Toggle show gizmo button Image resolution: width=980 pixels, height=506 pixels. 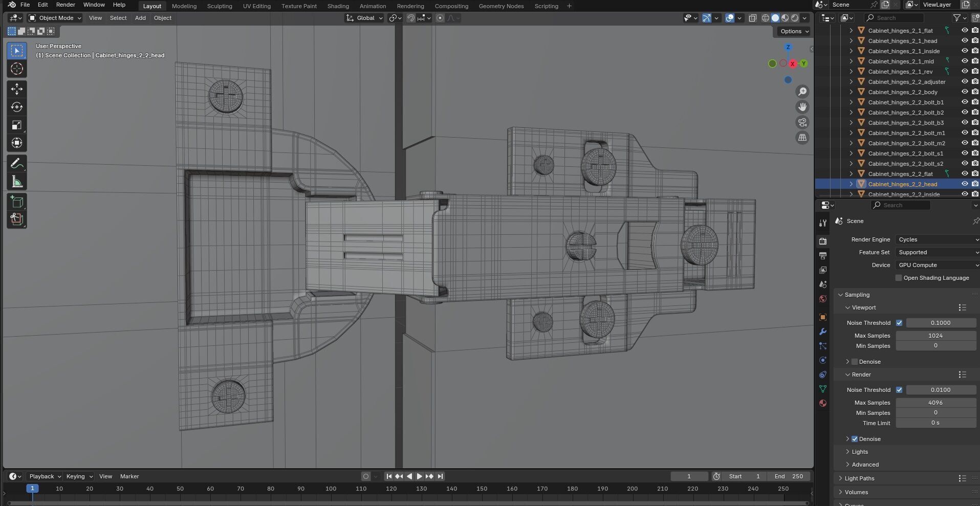pos(707,18)
